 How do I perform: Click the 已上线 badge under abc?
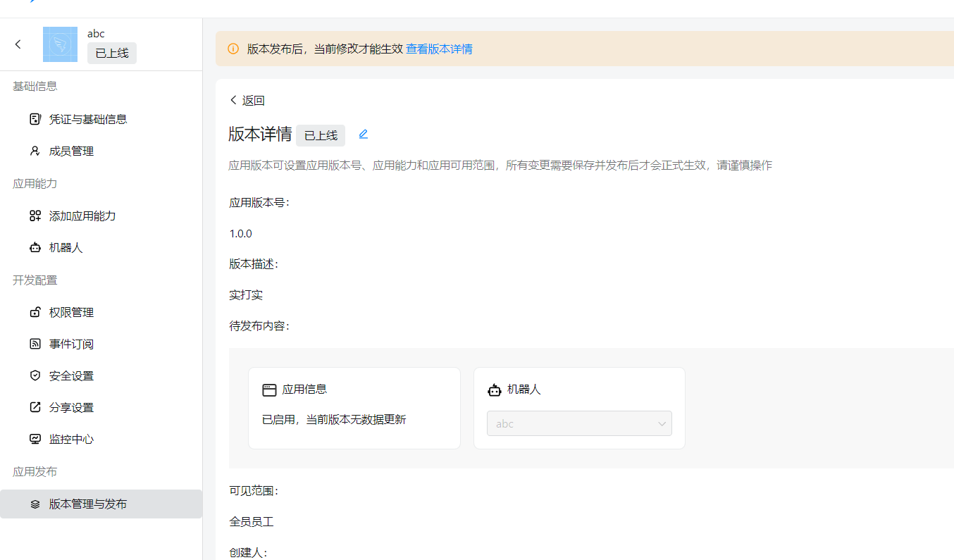(x=112, y=54)
